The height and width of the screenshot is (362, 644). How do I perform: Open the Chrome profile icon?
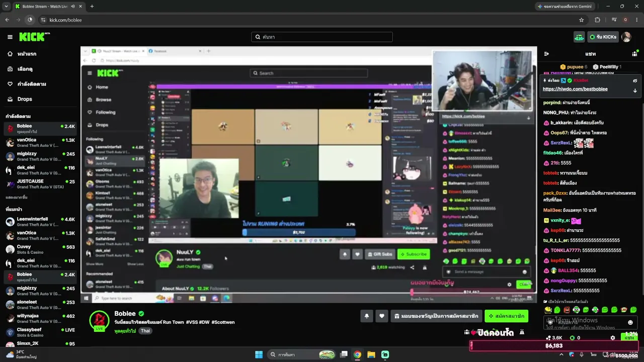(625, 20)
